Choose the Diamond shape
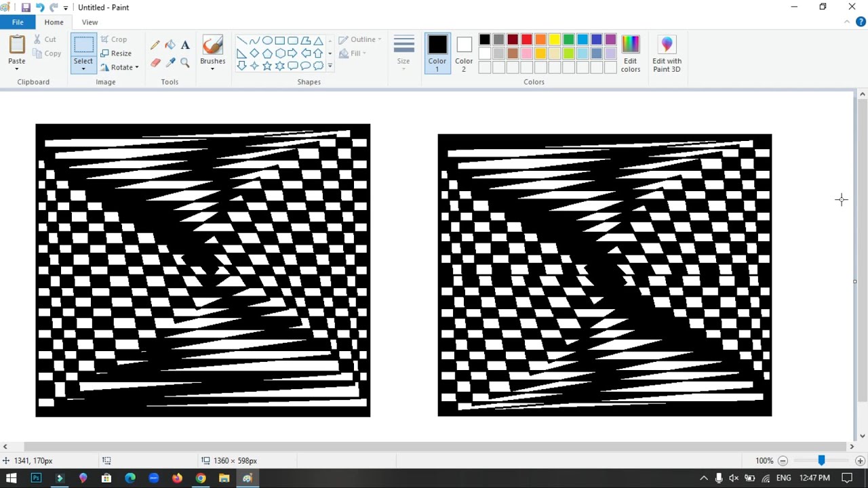The width and height of the screenshot is (868, 488). [x=254, y=53]
